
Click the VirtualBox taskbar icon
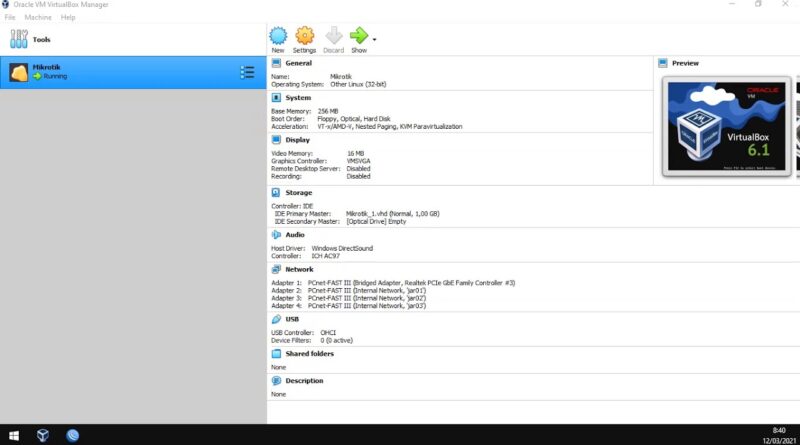pos(43,435)
